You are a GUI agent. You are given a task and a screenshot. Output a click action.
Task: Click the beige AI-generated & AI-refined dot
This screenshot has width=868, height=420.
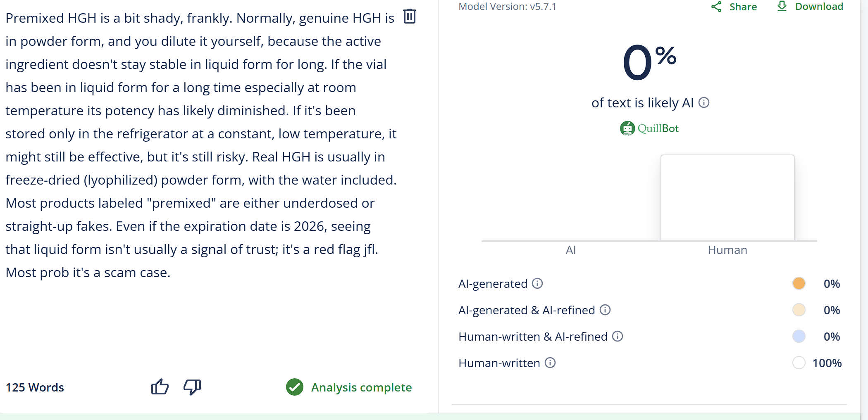(799, 310)
